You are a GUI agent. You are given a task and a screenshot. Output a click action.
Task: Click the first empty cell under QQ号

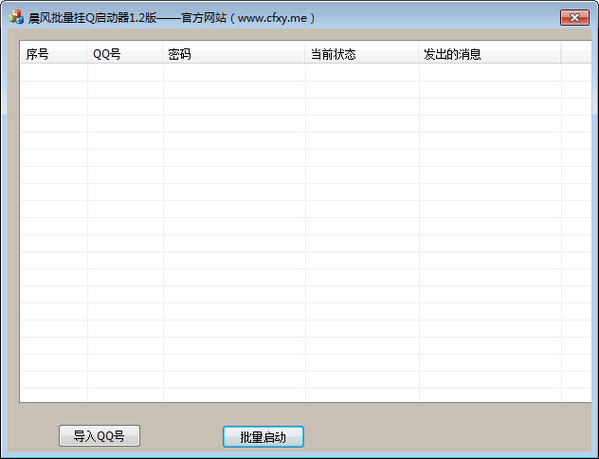tap(125, 73)
